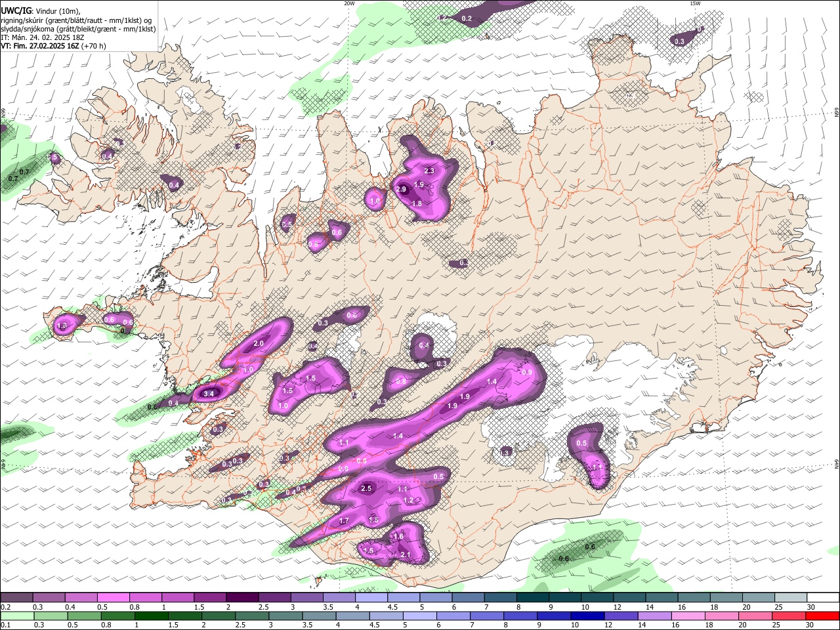Click the 1.2 snowfall value in south Iceland
This screenshot has height=630, width=840.
point(408,501)
